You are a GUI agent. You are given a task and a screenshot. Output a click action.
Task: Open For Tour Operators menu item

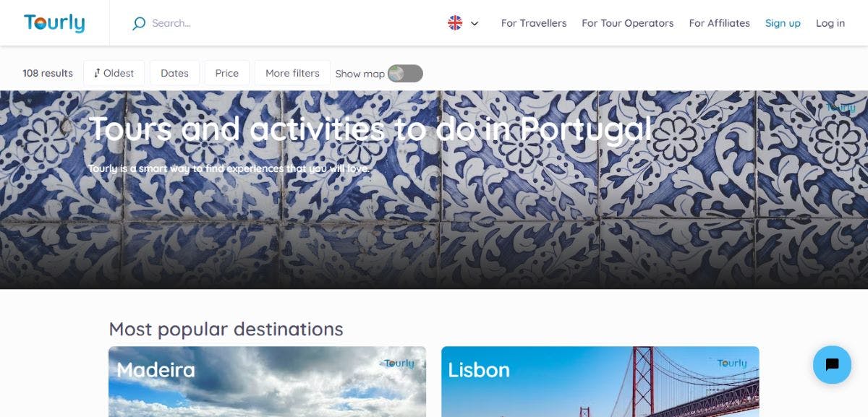[628, 23]
